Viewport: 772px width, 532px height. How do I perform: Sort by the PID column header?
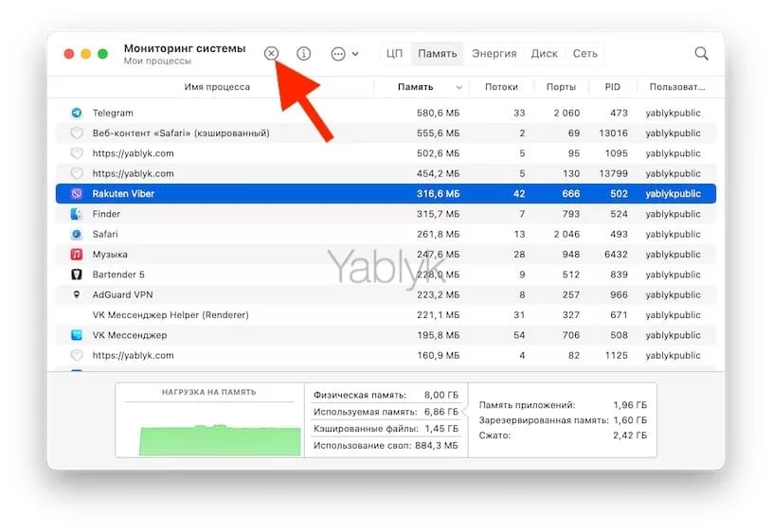click(612, 87)
